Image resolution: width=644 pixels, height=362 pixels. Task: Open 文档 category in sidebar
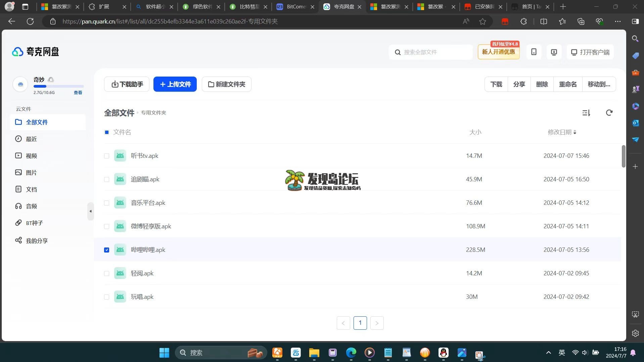48,189
